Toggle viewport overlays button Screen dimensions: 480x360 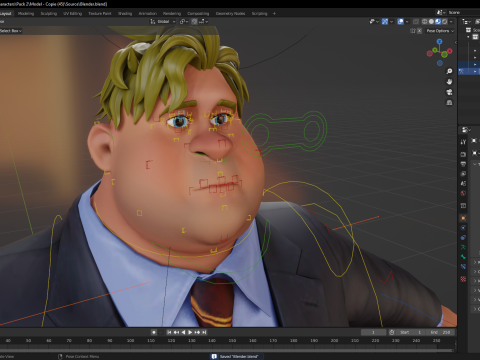400,21
